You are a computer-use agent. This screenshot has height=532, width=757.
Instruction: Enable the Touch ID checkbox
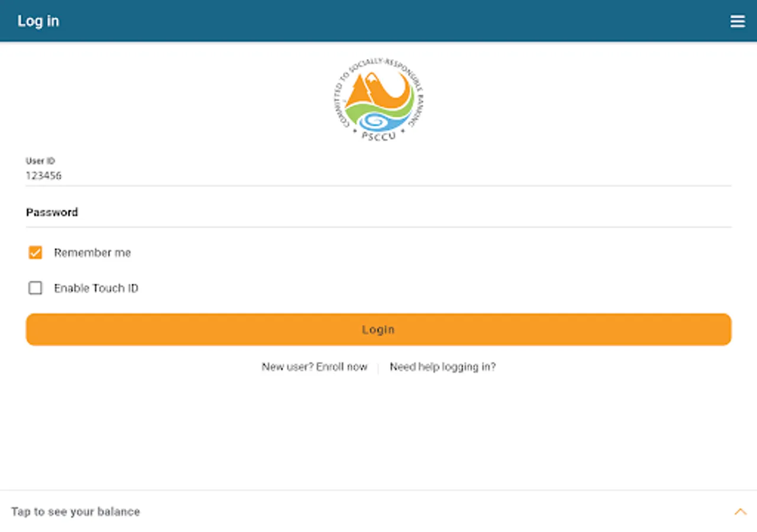(x=35, y=288)
